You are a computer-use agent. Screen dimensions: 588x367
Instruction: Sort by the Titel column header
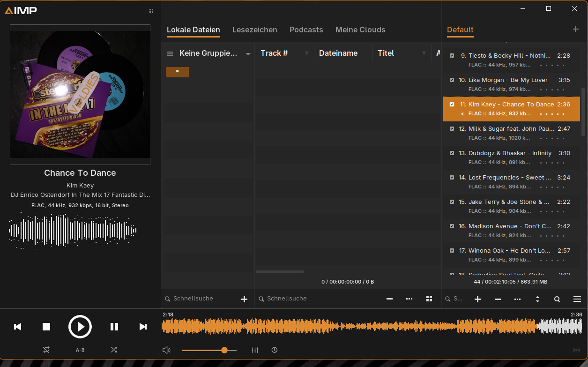386,53
